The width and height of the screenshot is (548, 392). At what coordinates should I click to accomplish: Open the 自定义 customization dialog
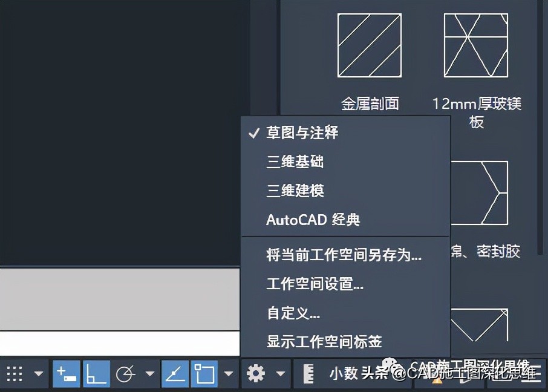click(x=293, y=313)
